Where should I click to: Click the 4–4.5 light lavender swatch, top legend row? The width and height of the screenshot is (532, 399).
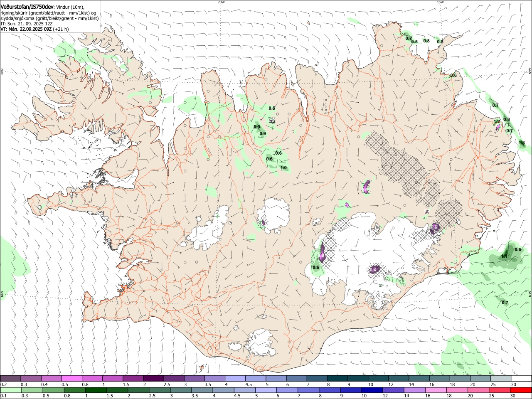(235, 379)
